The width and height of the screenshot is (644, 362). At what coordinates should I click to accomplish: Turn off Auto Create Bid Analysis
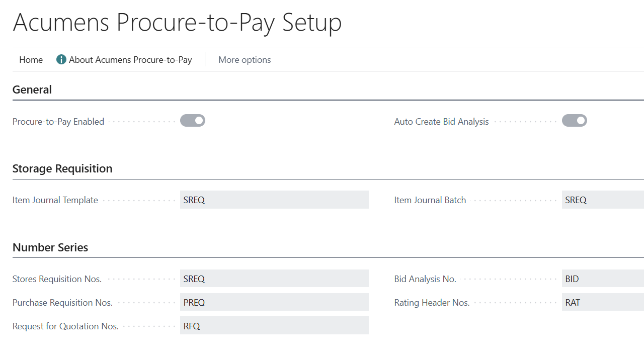point(575,120)
